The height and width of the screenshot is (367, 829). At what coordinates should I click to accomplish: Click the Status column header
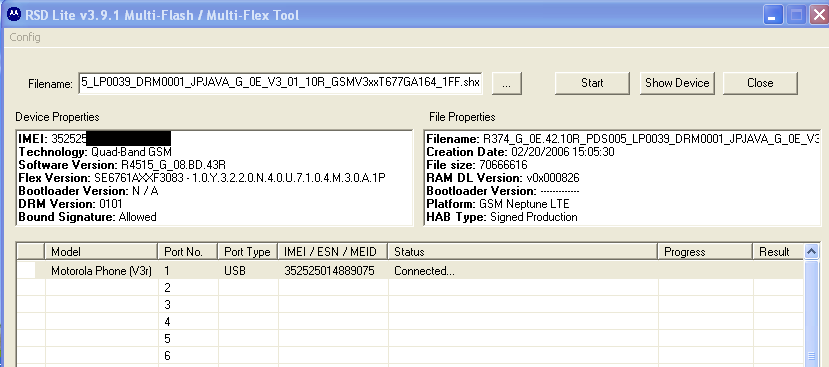pyautogui.click(x=522, y=252)
